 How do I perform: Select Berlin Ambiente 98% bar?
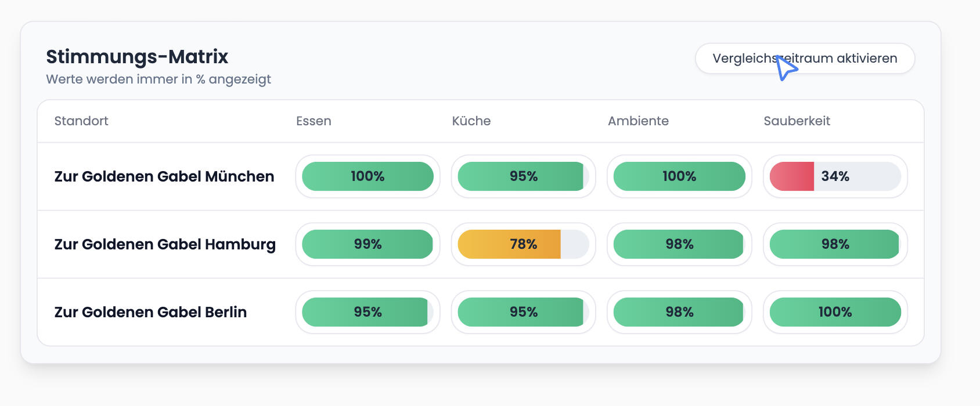coord(679,312)
